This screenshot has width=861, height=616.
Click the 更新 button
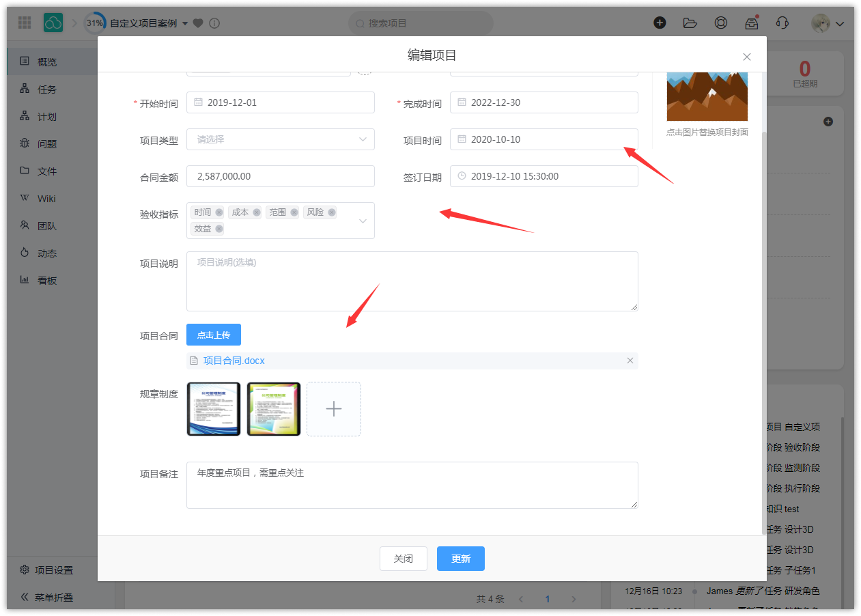[x=461, y=559]
